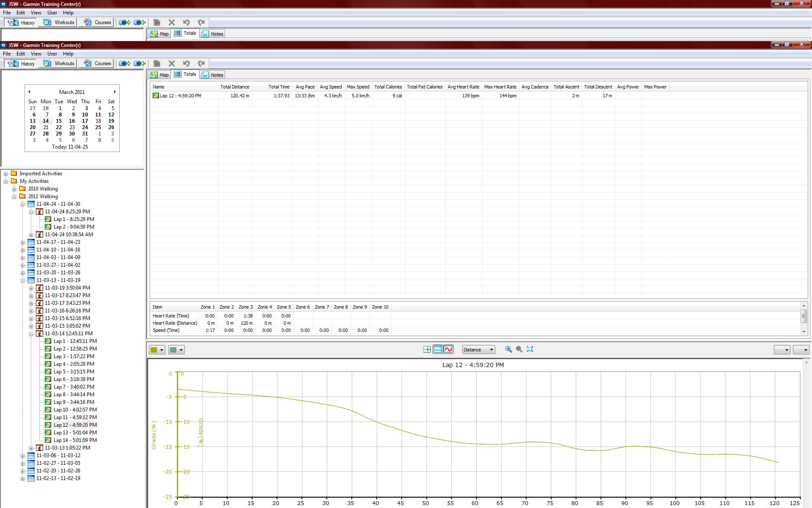This screenshot has width=812, height=508.
Task: Expand week 11-02-13 - 11-02-19
Action: (23, 479)
